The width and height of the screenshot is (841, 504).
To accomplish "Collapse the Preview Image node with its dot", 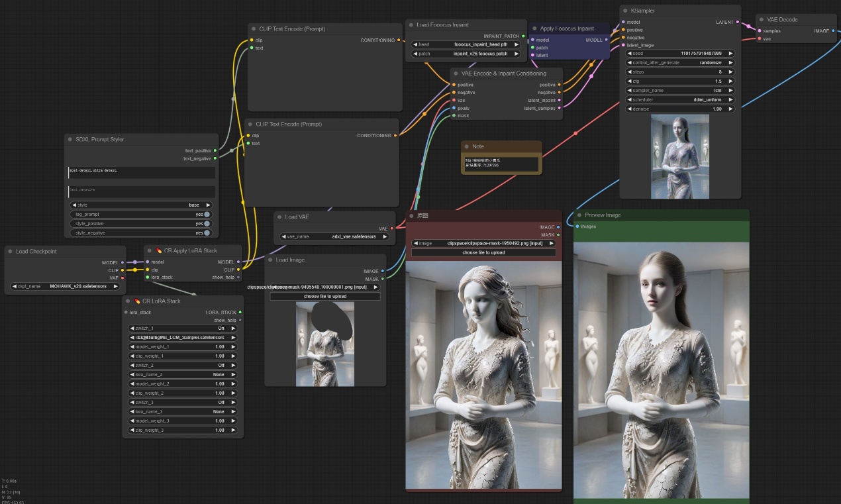I will click(x=579, y=215).
